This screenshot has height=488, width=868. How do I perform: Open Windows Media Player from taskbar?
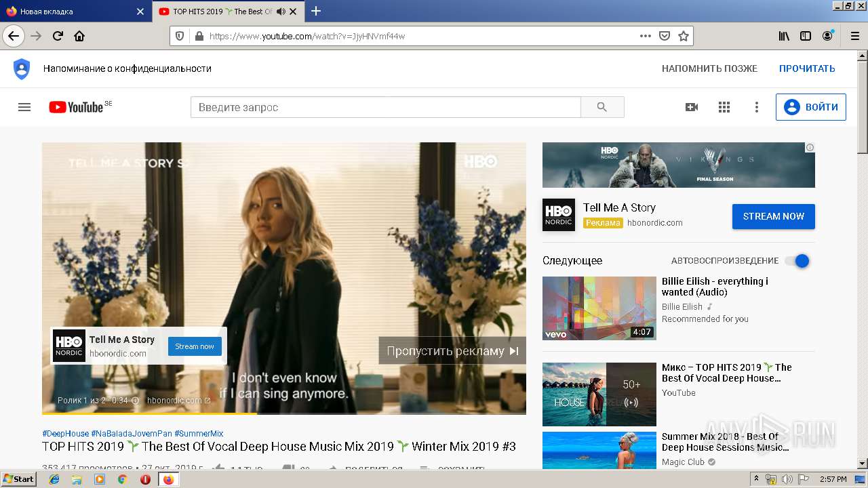tap(100, 479)
